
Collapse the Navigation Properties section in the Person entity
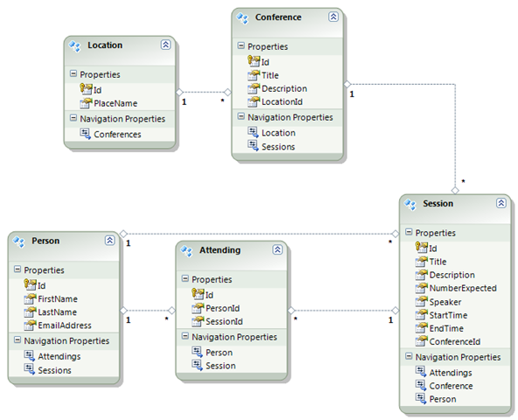pos(17,340)
